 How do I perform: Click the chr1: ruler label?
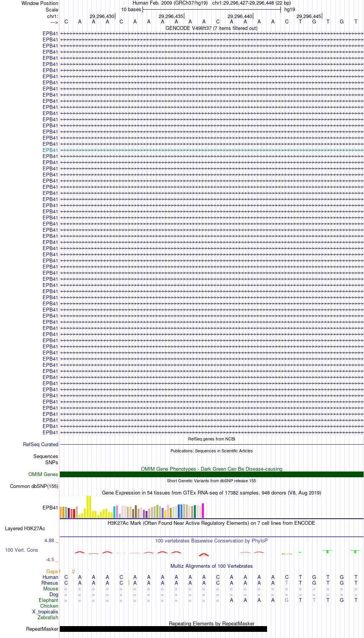52,16
